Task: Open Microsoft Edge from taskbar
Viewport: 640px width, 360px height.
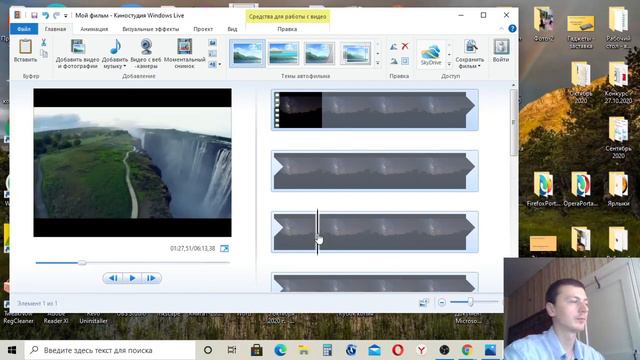Action: (280, 350)
